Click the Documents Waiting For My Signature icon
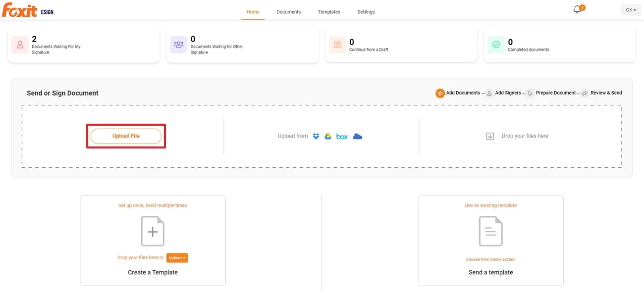Image resolution: width=644 pixels, height=291 pixels. point(19,45)
